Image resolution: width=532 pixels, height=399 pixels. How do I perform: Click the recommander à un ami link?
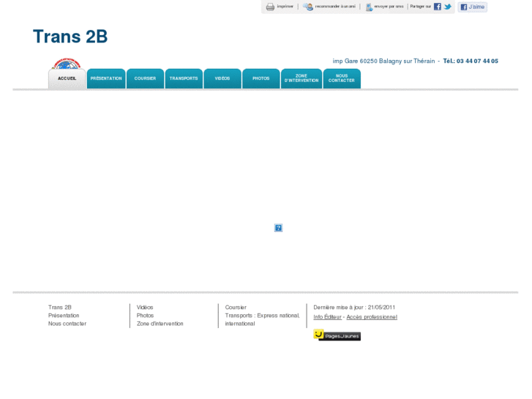click(335, 7)
